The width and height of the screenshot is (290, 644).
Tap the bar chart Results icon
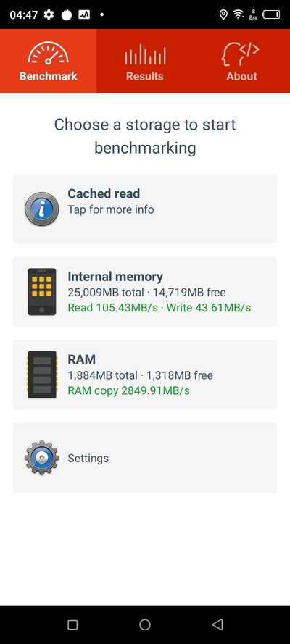point(145,54)
